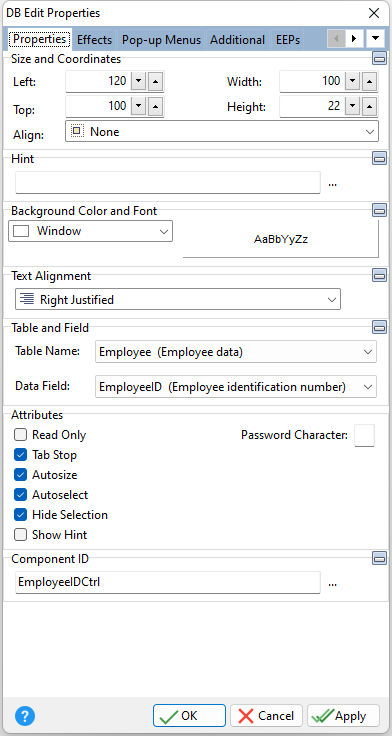Screen dimensions: 392x736
Task: Collapse the Text Alignment section
Action: (379, 276)
